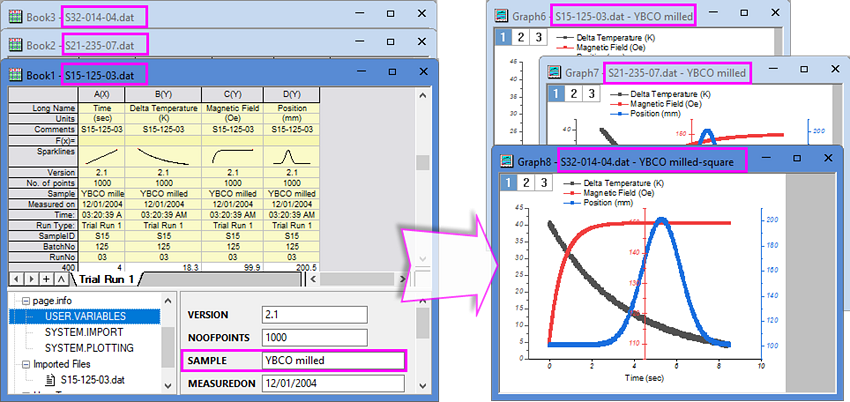Select S15-125-03.dat under Imported Files
850x402 pixels.
click(x=92, y=380)
